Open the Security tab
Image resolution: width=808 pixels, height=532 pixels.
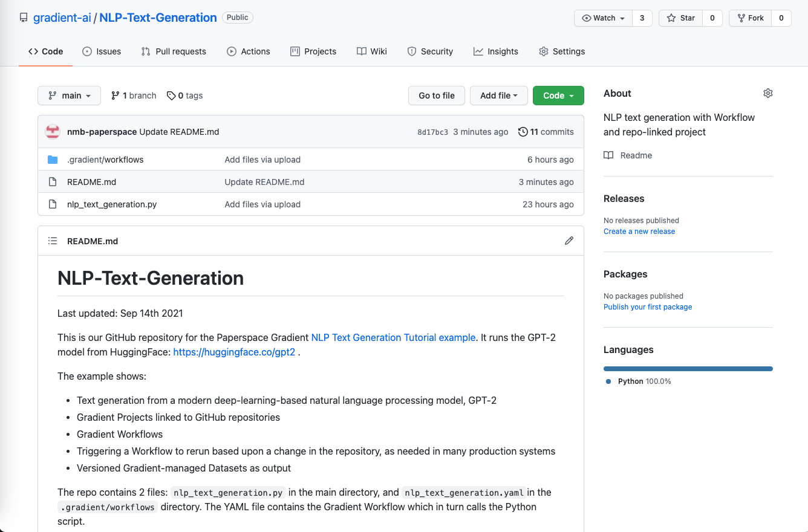tap(430, 51)
